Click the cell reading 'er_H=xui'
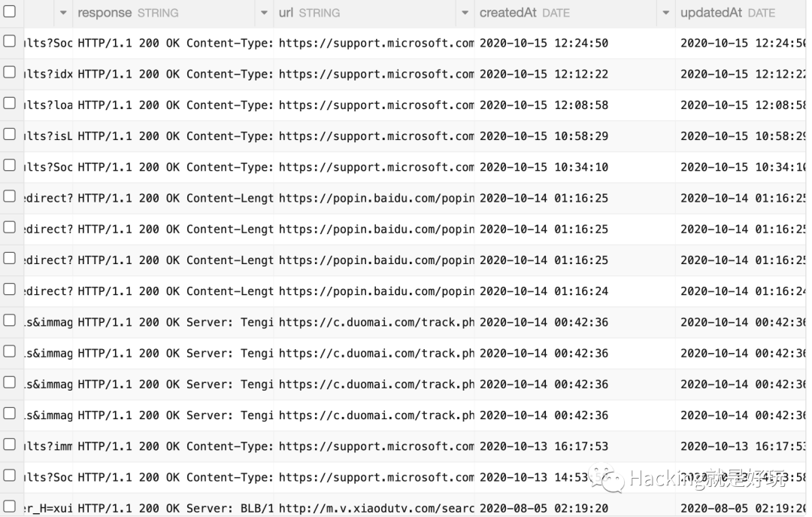The height and width of the screenshot is (517, 812). tap(48, 509)
